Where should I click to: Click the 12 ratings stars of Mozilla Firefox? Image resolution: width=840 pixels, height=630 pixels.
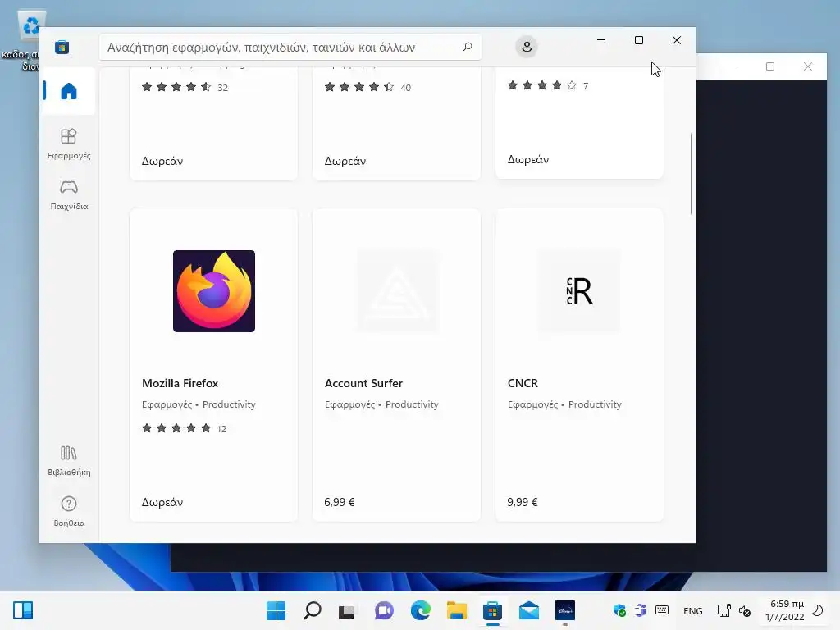184,428
